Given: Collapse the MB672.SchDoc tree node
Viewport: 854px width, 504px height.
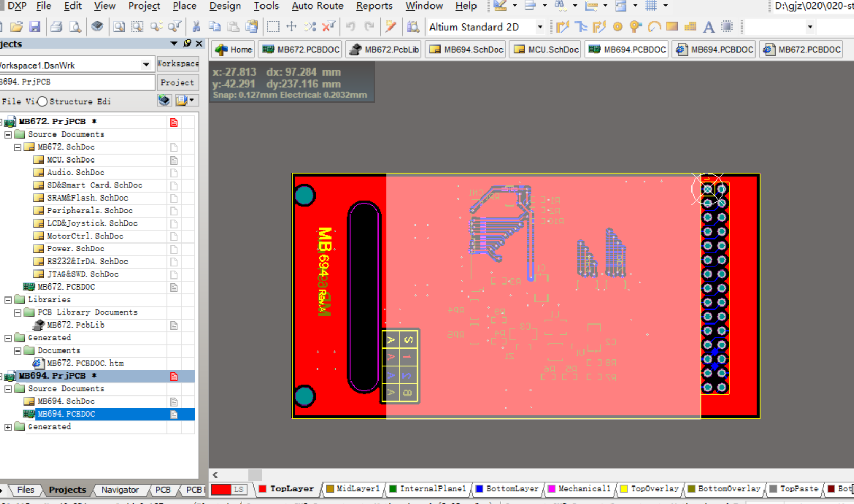Looking at the screenshot, I should (x=17, y=147).
